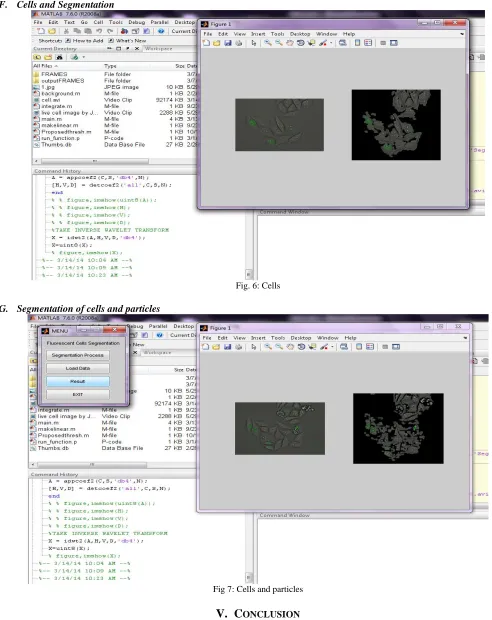
Task: Select Proposedthresh.m file in Fig. 6 file list
Action: pos(115,132)
